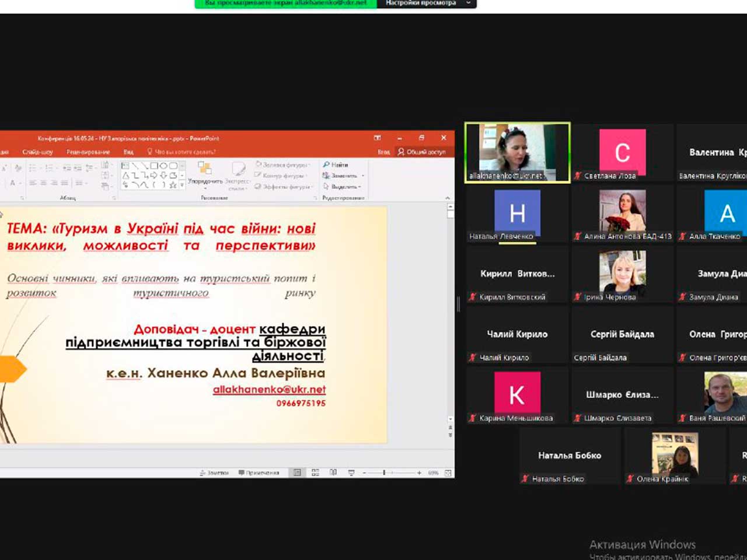Viewport: 747px width, 560px height.
Task: Start slideshow from status bar icon
Action: coord(351,473)
